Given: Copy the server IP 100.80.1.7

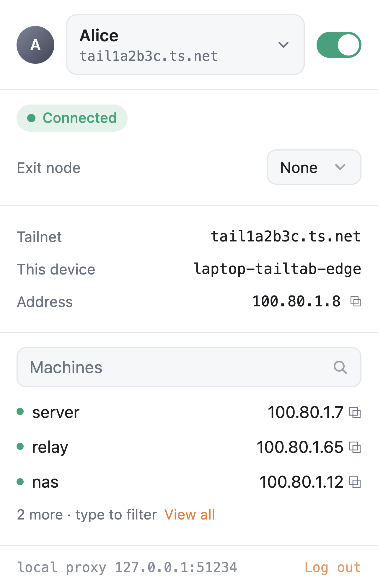Looking at the screenshot, I should point(355,412).
